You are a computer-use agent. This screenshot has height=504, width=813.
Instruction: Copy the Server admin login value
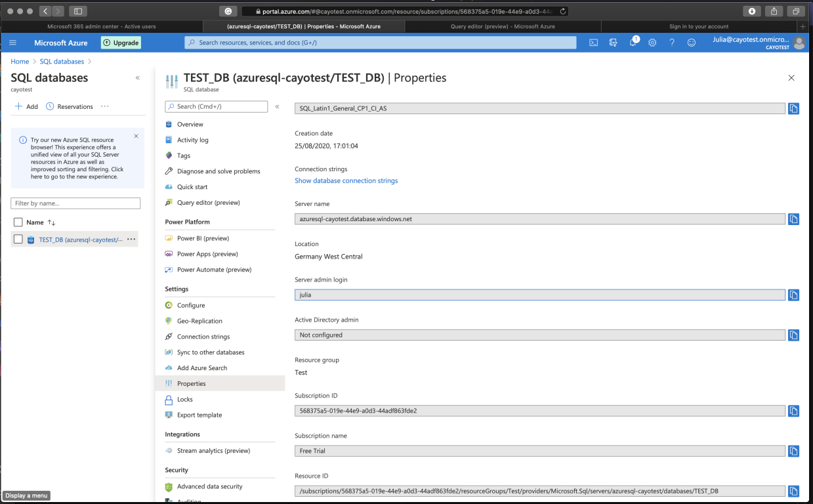click(x=793, y=295)
